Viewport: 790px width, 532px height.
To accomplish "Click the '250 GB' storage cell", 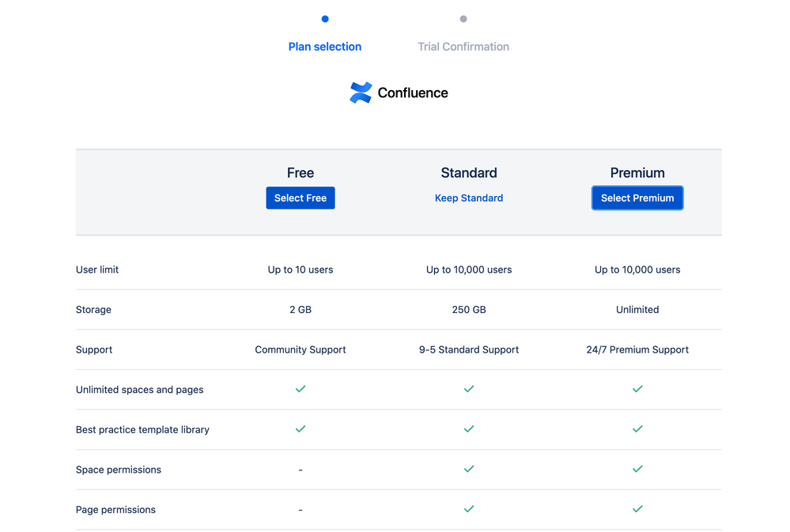I will coord(469,309).
